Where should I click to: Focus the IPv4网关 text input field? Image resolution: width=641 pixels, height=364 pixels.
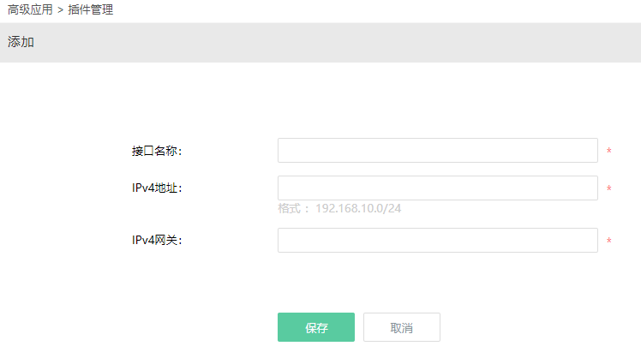437,240
